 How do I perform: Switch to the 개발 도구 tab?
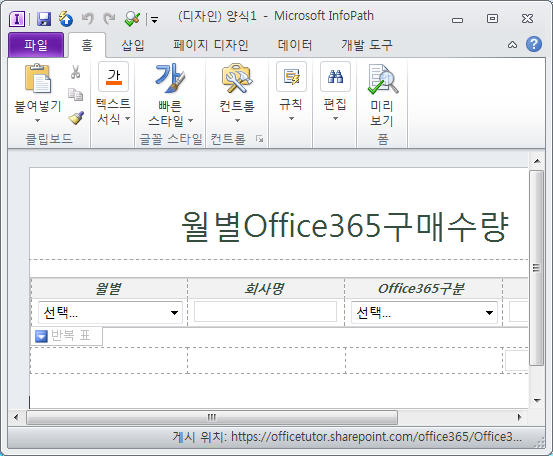coord(366,45)
